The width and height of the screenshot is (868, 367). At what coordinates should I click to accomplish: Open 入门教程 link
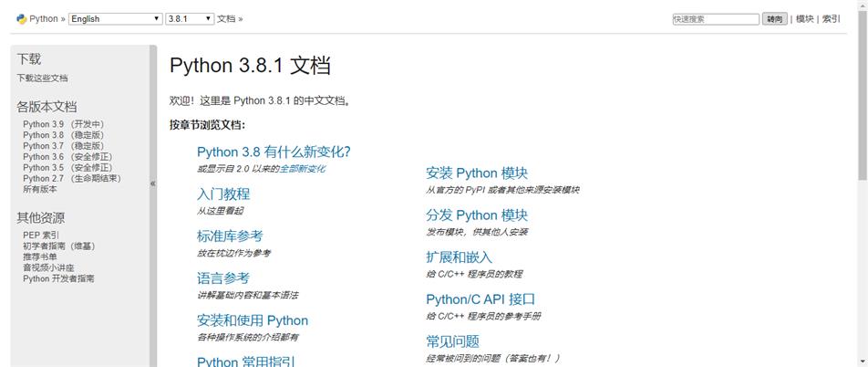click(223, 194)
